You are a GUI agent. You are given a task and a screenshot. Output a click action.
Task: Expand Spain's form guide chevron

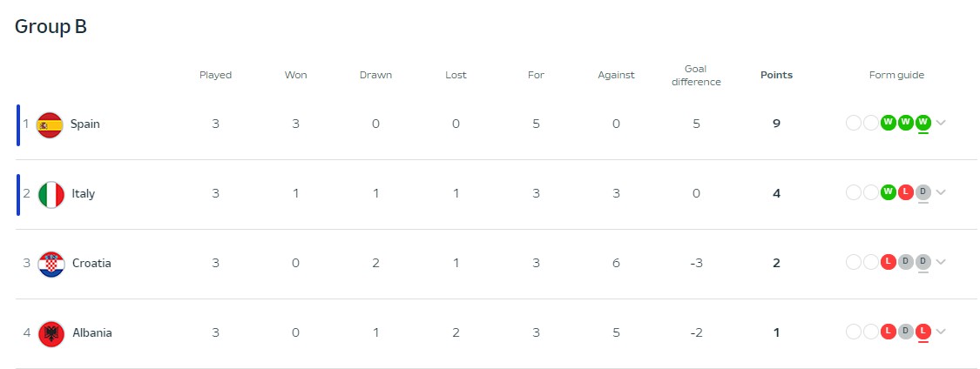[x=941, y=123]
